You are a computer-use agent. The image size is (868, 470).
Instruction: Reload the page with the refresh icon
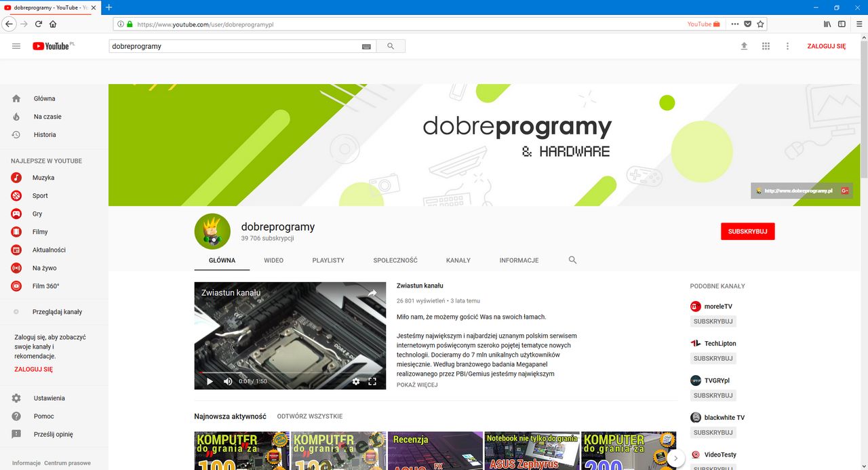click(x=39, y=24)
